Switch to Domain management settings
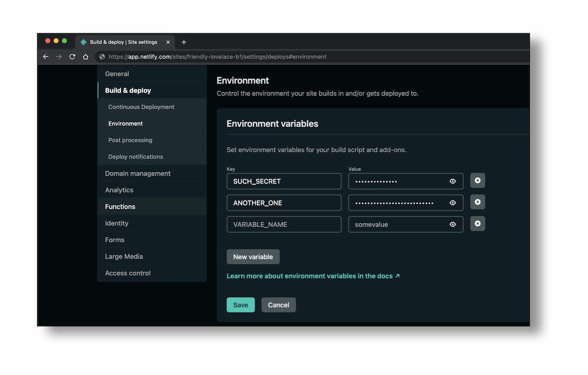Image resolution: width=588 pixels, height=375 pixels. pos(137,173)
